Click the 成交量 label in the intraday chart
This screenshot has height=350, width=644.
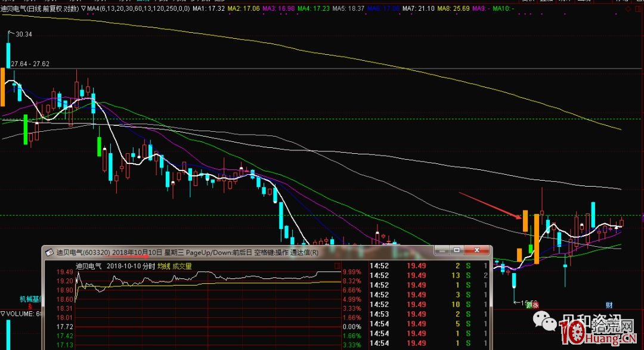pyautogui.click(x=182, y=266)
